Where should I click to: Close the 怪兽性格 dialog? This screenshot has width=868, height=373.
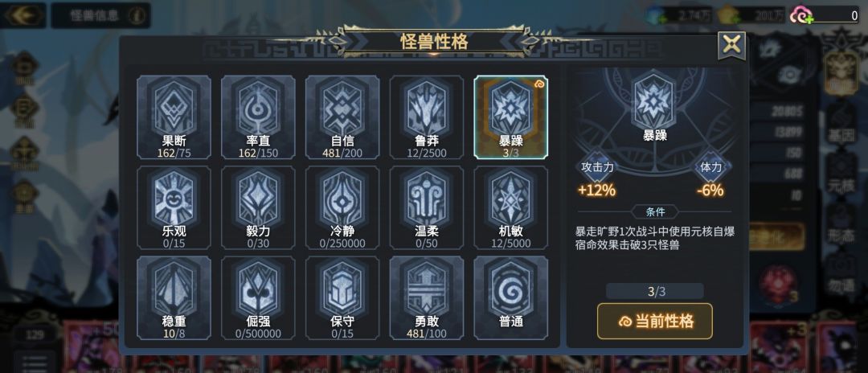732,45
